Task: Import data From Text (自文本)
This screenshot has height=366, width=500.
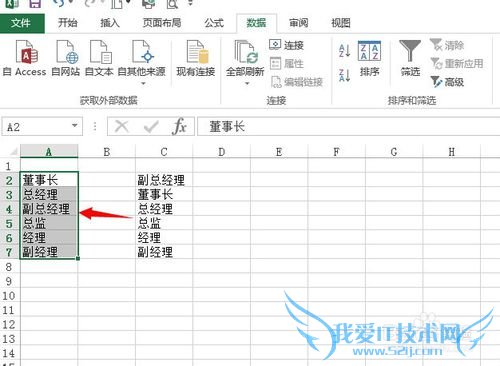Action: click(x=99, y=58)
